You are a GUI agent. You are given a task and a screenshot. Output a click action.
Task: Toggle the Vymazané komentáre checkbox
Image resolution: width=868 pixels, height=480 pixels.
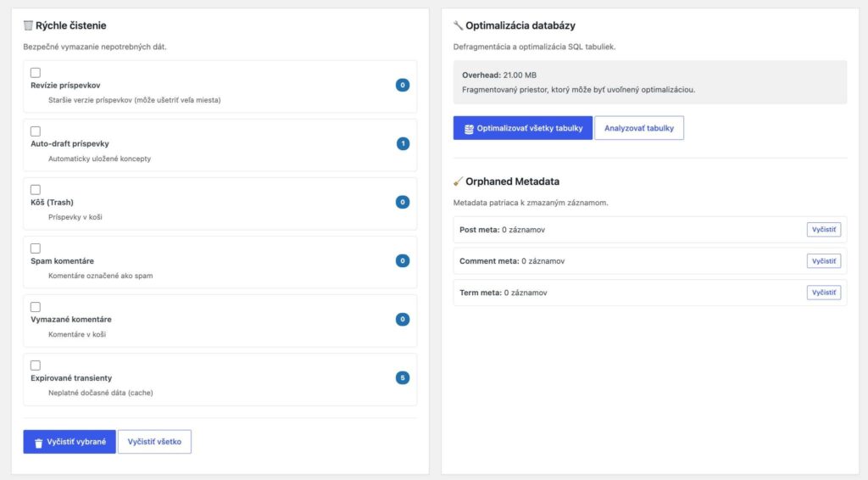click(36, 307)
